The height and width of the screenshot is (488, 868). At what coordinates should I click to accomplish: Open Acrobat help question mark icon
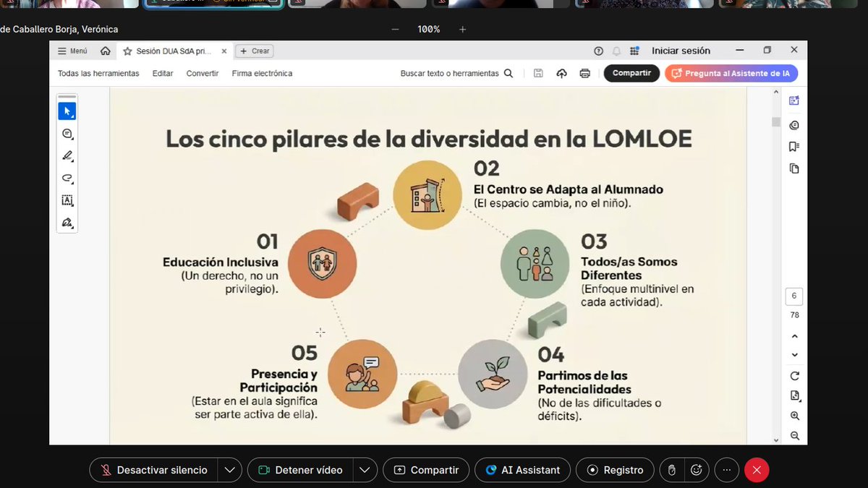point(598,51)
